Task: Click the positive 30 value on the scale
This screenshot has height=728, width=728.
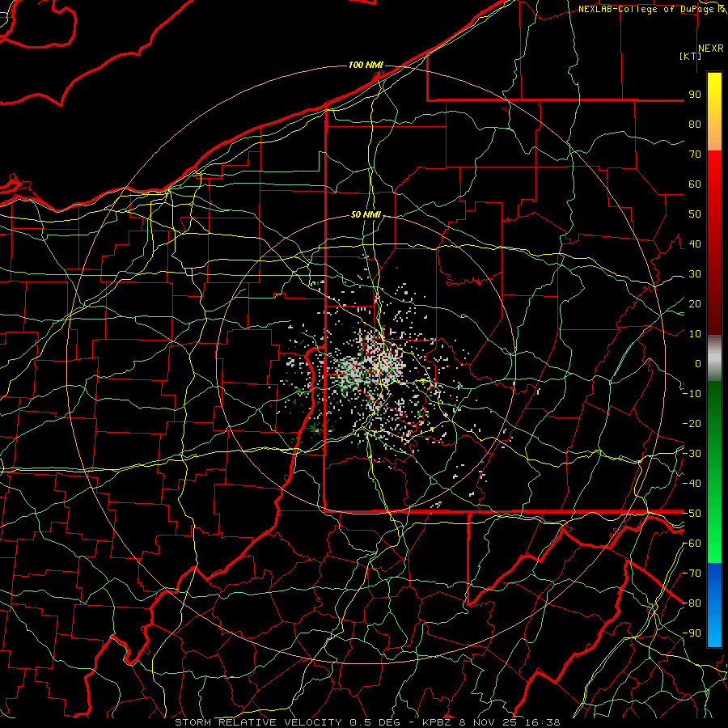Action: click(x=695, y=274)
